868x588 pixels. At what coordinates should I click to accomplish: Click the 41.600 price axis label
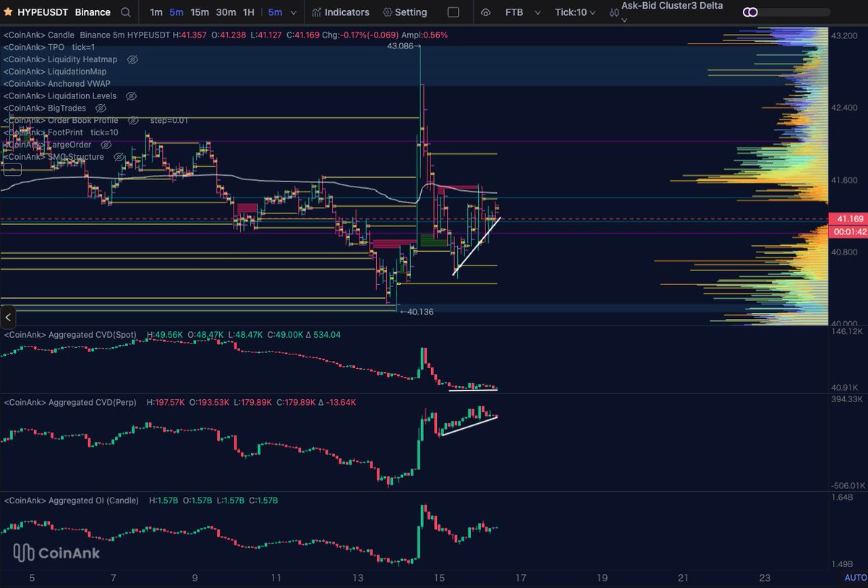843,179
